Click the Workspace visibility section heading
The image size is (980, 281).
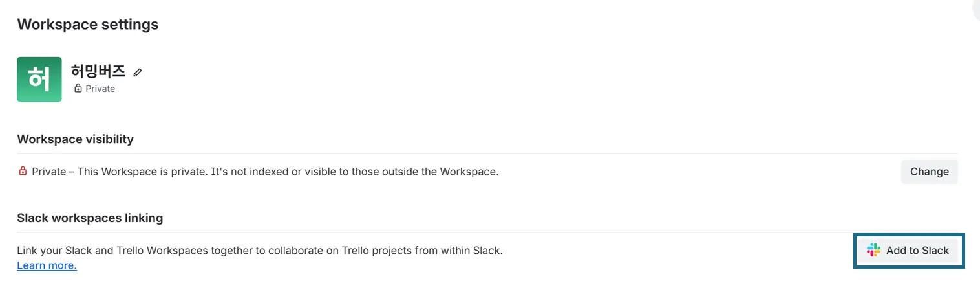pos(75,139)
